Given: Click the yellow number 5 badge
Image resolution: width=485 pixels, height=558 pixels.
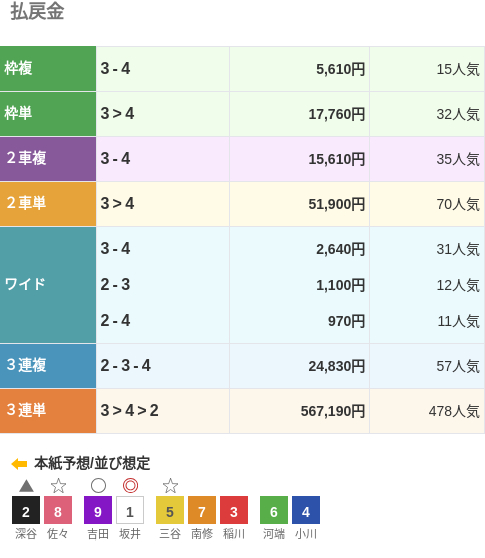Looking at the screenshot, I should (x=170, y=510).
